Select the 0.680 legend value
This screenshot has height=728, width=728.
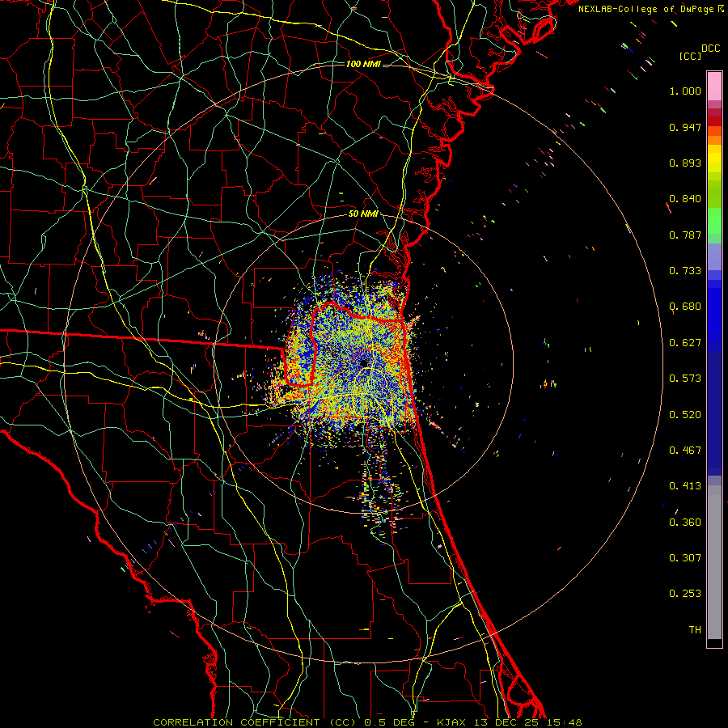tap(685, 307)
